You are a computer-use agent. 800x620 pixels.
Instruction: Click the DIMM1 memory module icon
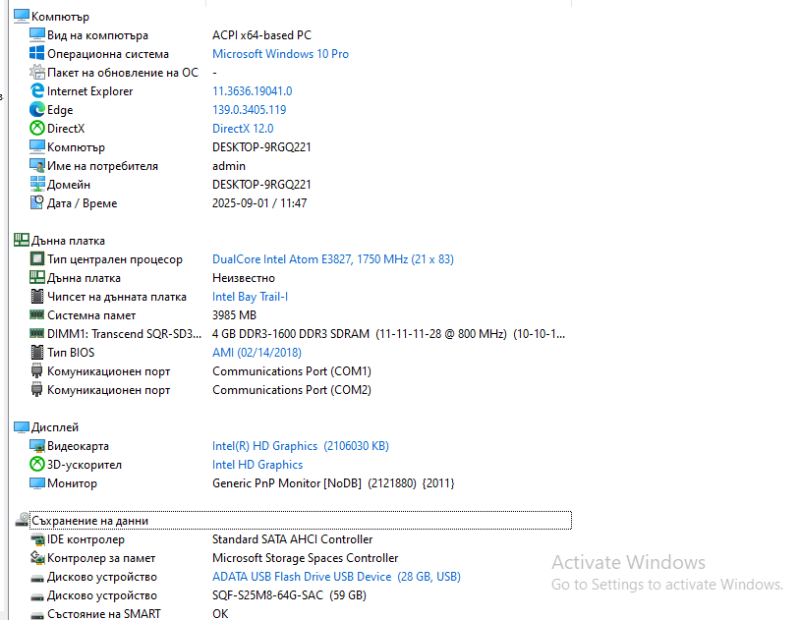pos(38,334)
